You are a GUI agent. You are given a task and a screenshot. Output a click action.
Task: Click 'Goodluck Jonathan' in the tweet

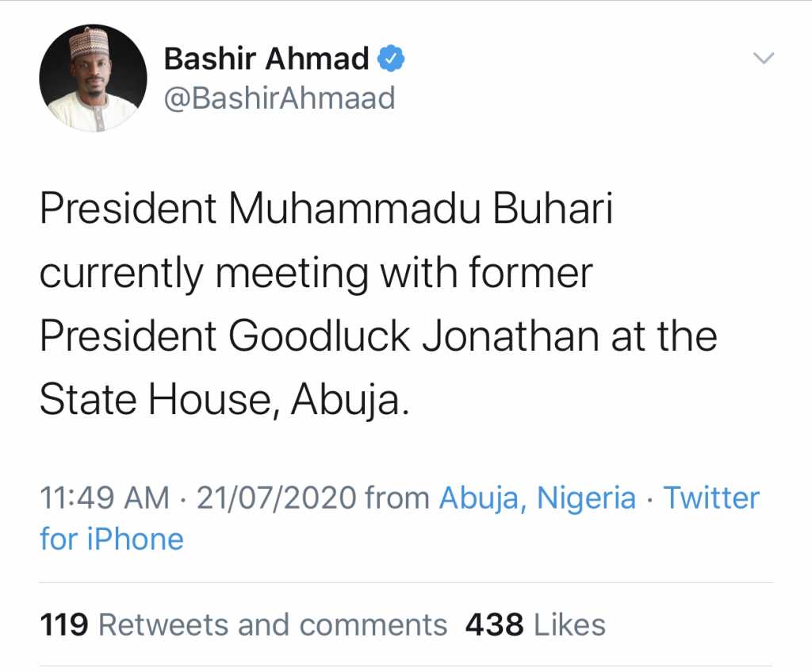click(x=412, y=336)
